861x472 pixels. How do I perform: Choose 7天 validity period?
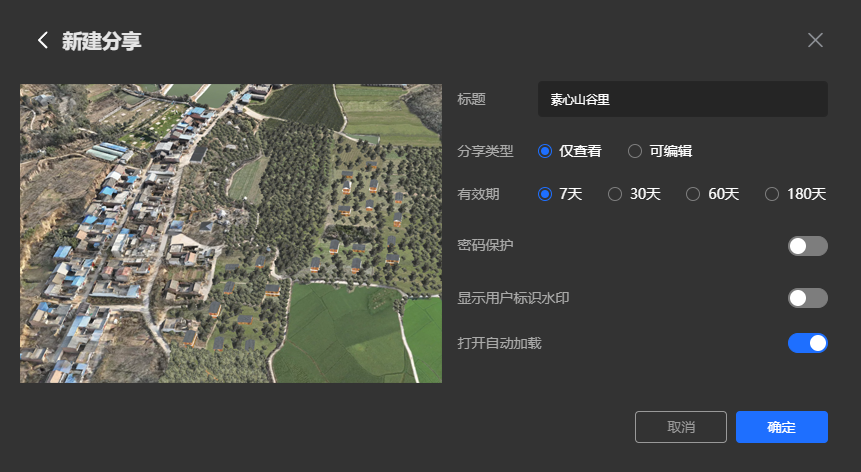560,194
